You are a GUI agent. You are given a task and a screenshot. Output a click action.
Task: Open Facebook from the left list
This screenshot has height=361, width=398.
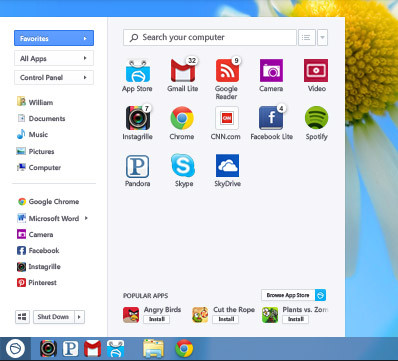pyautogui.click(x=38, y=250)
